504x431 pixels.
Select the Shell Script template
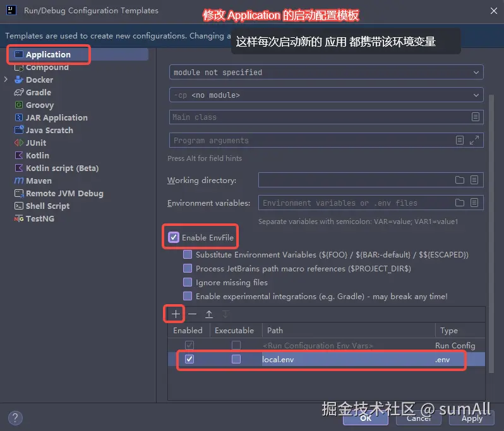coord(47,206)
